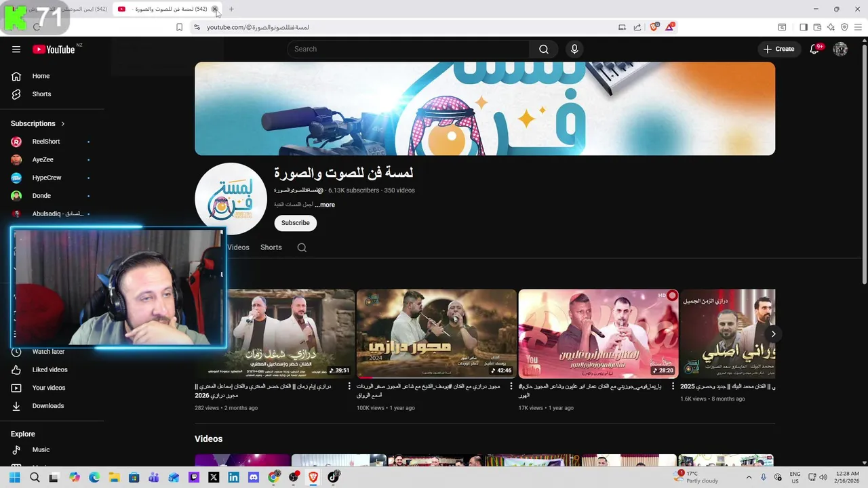Open LinkedIn from the Windows taskbar
The image size is (868, 488).
pos(234,477)
